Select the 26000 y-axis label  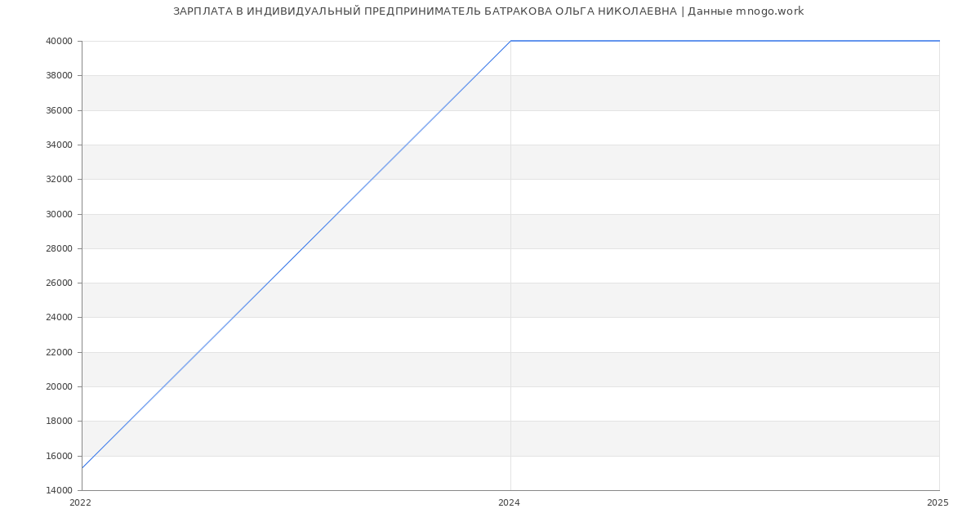pyautogui.click(x=59, y=283)
